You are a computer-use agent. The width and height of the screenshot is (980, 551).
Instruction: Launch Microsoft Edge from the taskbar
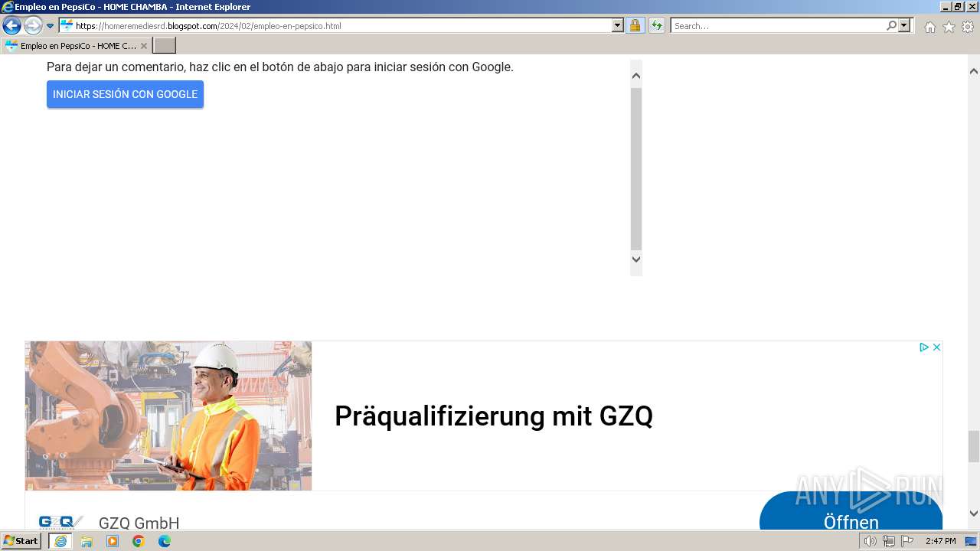[x=165, y=541]
